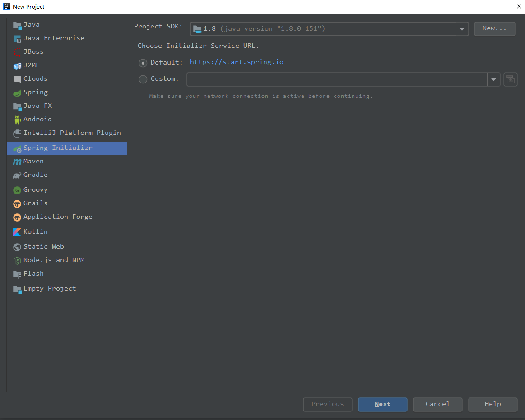This screenshot has width=525, height=420.
Task: Choose the Gradle project type
Action: pyautogui.click(x=35, y=175)
